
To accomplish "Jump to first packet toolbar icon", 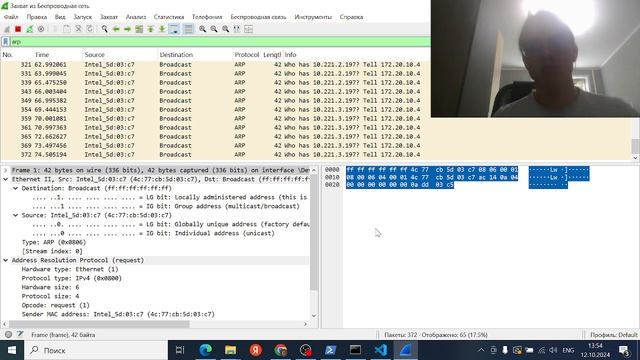I will pyautogui.click(x=151, y=29).
